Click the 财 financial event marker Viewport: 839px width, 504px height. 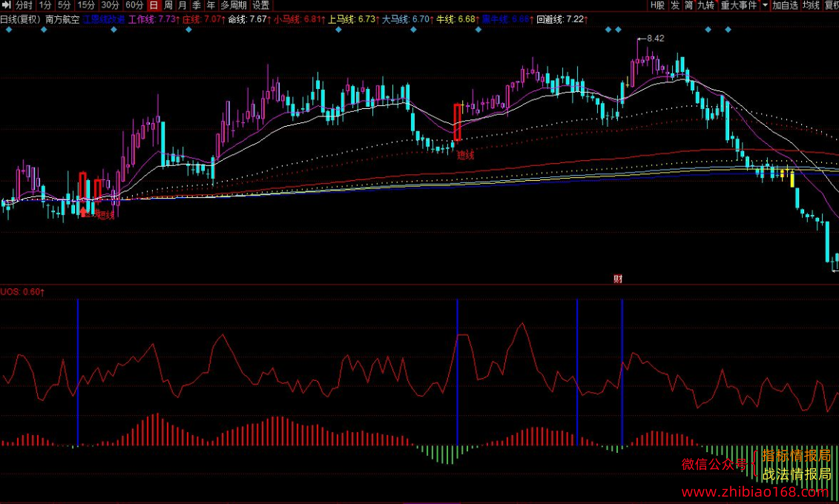click(617, 279)
